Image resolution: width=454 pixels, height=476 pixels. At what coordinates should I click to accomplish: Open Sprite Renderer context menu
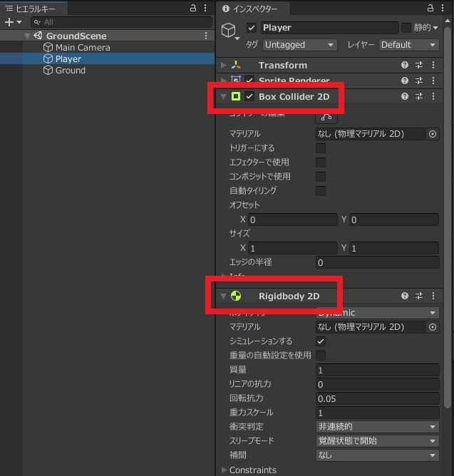433,81
